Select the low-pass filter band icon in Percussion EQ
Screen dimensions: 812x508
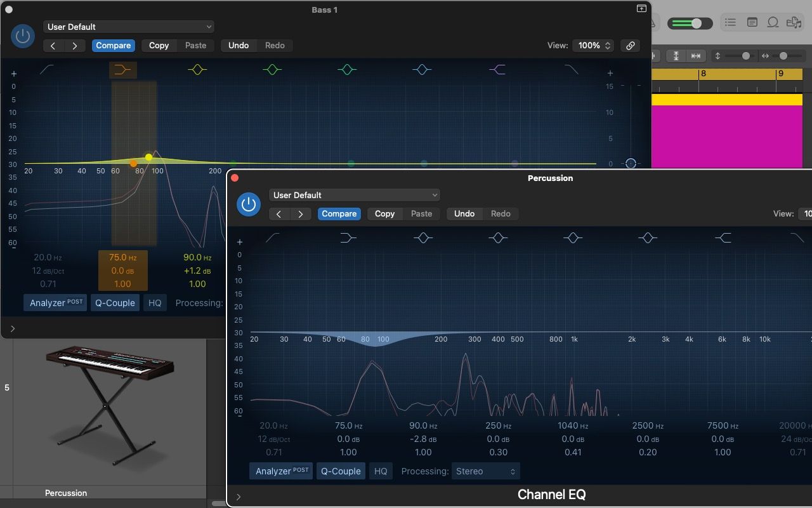click(x=797, y=237)
